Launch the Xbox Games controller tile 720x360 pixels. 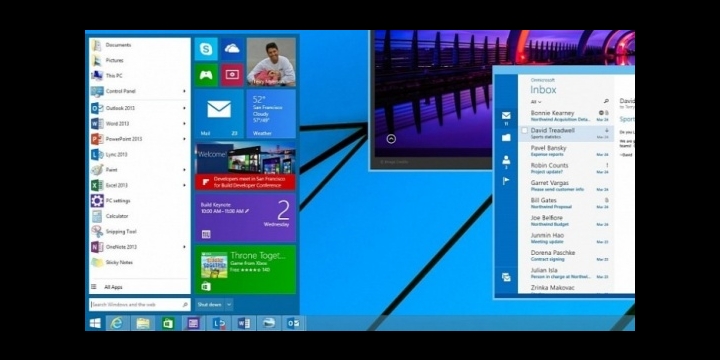[206, 75]
